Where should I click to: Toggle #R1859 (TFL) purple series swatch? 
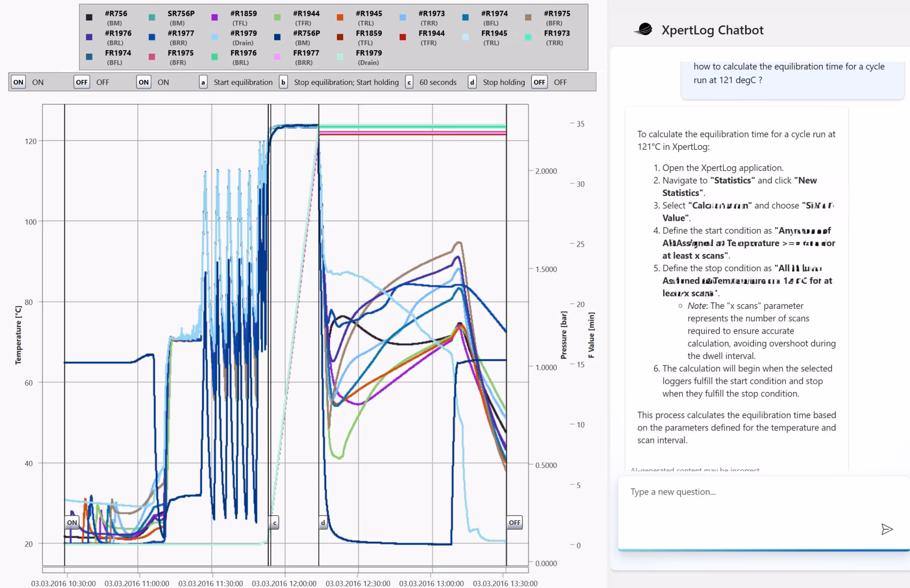coord(215,17)
